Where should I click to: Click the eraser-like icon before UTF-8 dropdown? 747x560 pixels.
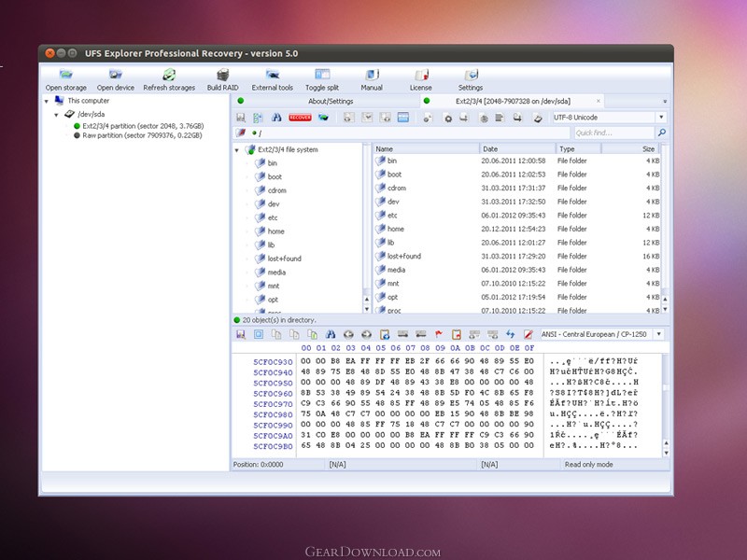pos(538,119)
